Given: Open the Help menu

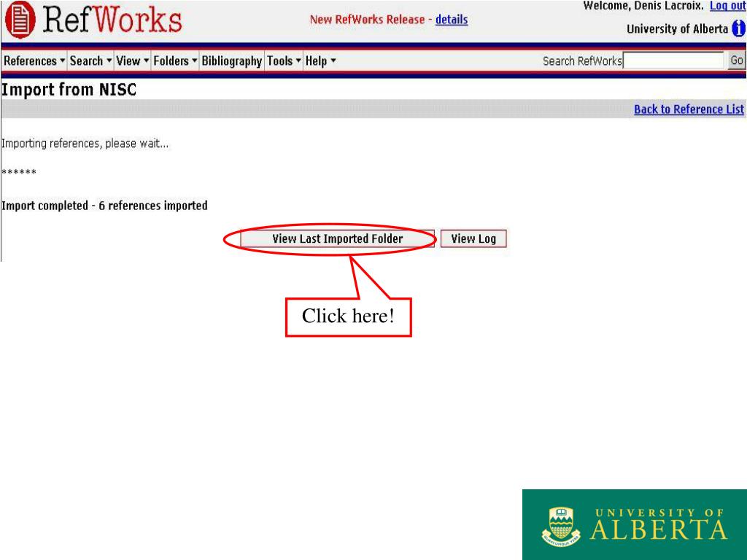Looking at the screenshot, I should click(x=320, y=61).
